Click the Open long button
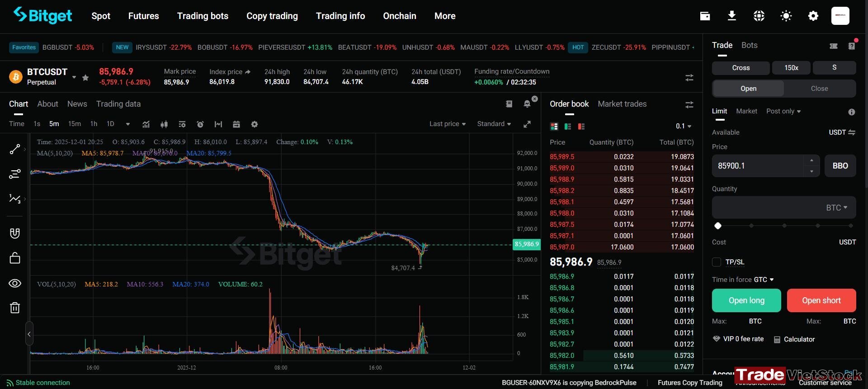Viewport: 868px width, 389px height. point(746,300)
